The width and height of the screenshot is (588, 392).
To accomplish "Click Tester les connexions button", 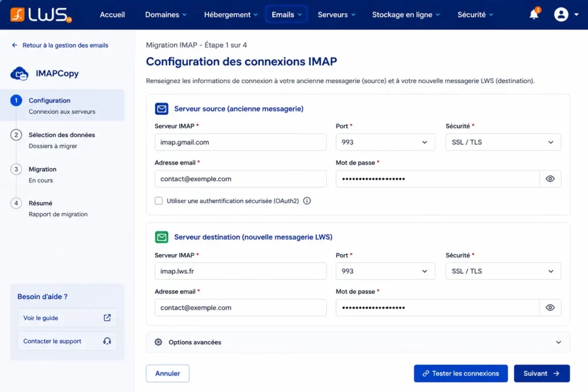I will (x=461, y=374).
